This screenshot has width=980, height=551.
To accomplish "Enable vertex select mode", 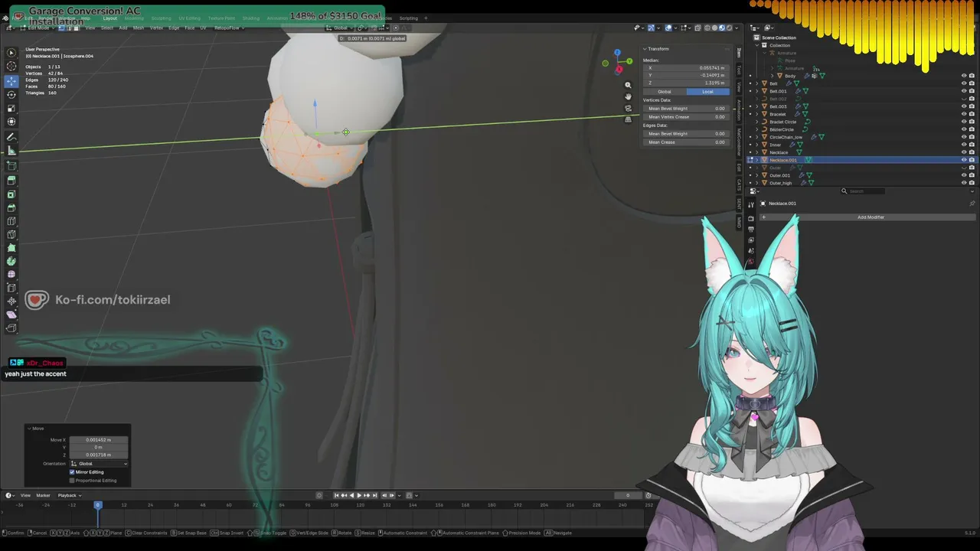I will coord(61,28).
